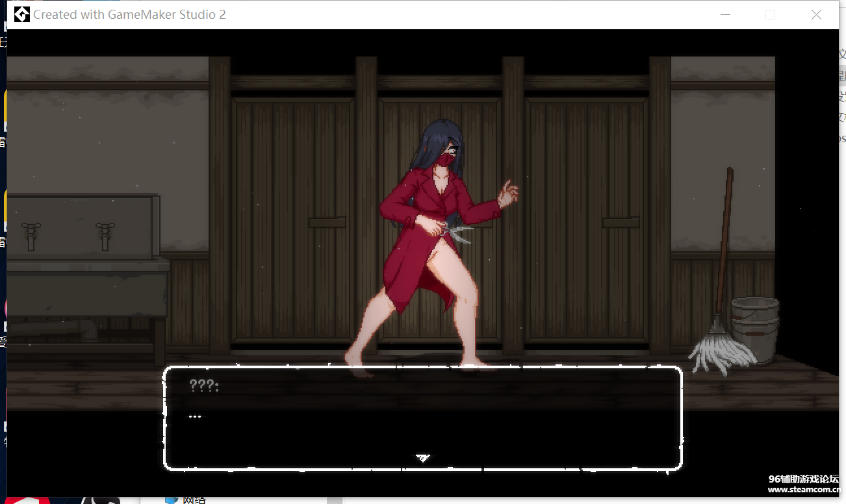Click the minimize button of the game window
Image resolution: width=846 pixels, height=504 pixels.
tap(726, 14)
